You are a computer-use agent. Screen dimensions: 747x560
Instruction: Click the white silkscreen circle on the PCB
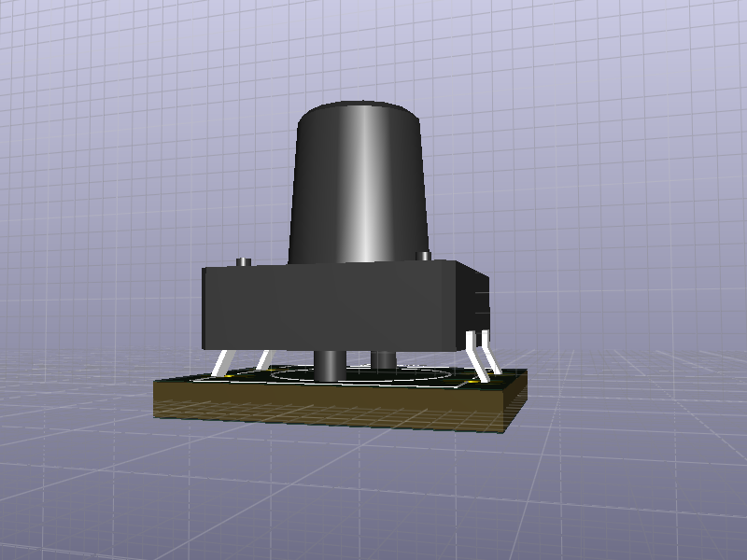tap(361, 374)
